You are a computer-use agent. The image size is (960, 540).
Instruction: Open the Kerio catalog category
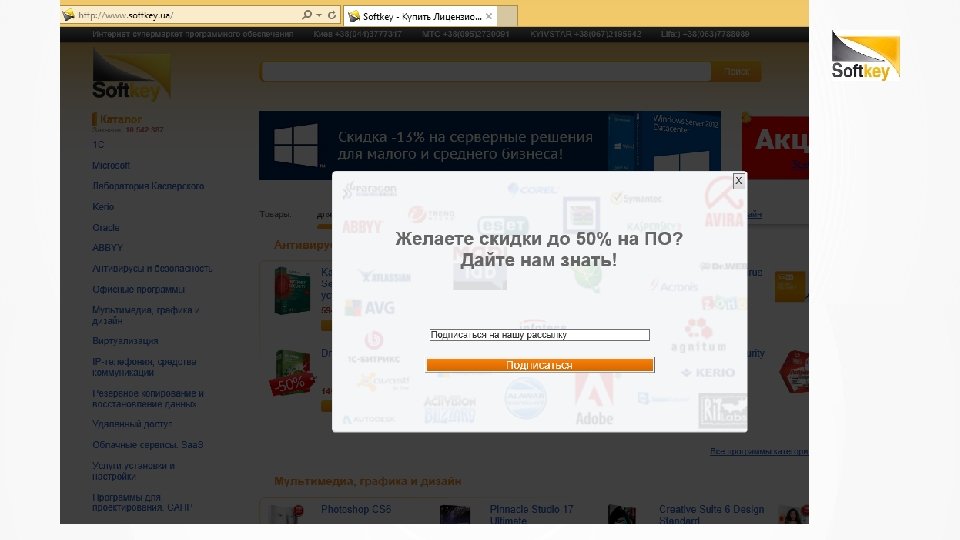point(103,207)
